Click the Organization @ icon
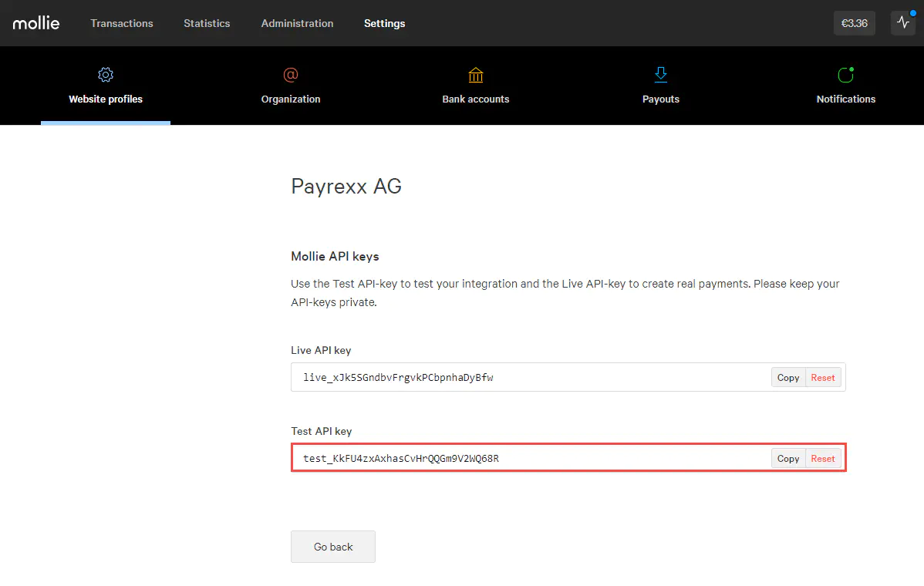Image resolution: width=924 pixels, height=586 pixels. [291, 75]
